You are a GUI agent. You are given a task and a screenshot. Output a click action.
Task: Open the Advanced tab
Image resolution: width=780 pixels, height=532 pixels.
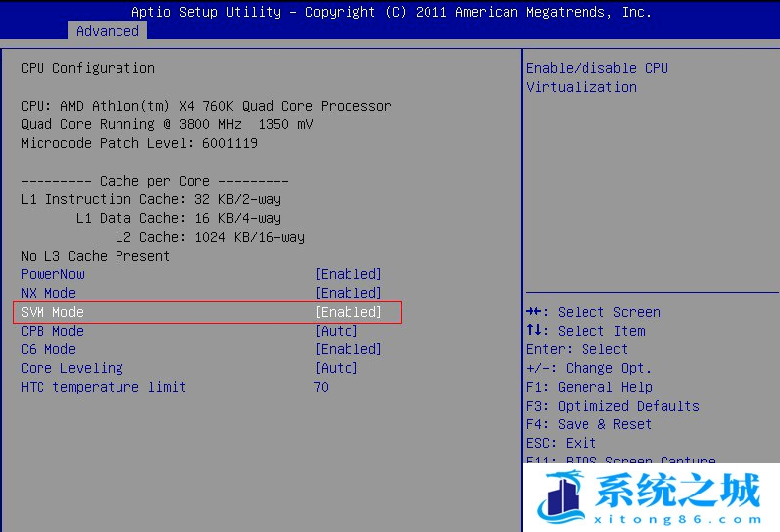pyautogui.click(x=108, y=31)
